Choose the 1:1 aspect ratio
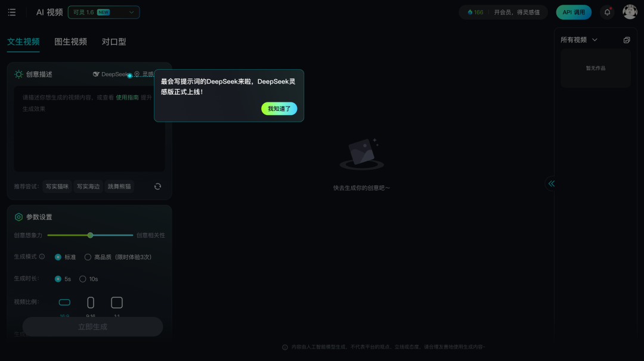Image resolution: width=644 pixels, height=361 pixels. coord(117,303)
